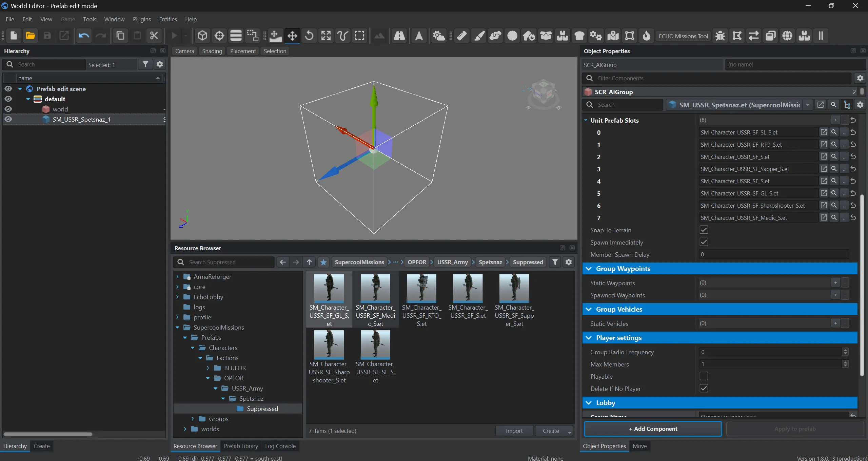Open filter in Hierarchy panel
The height and width of the screenshot is (461, 868).
click(145, 64)
